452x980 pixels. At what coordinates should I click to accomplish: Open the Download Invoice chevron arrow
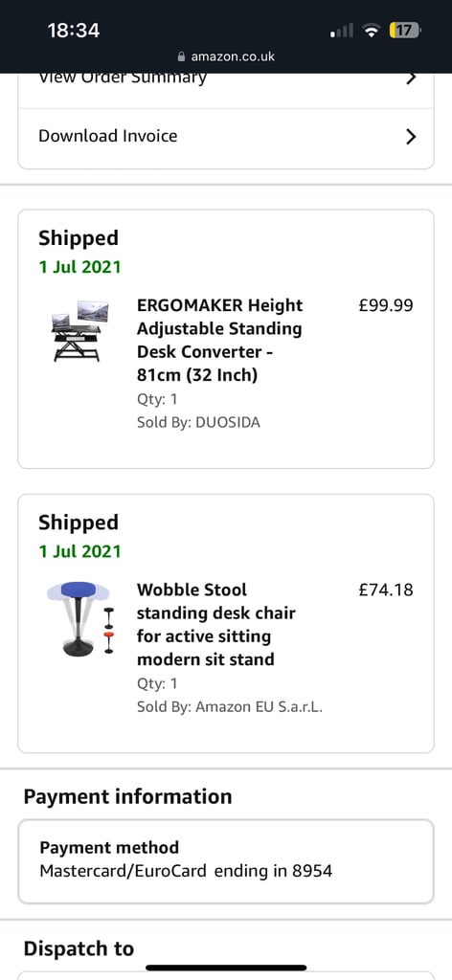(411, 136)
